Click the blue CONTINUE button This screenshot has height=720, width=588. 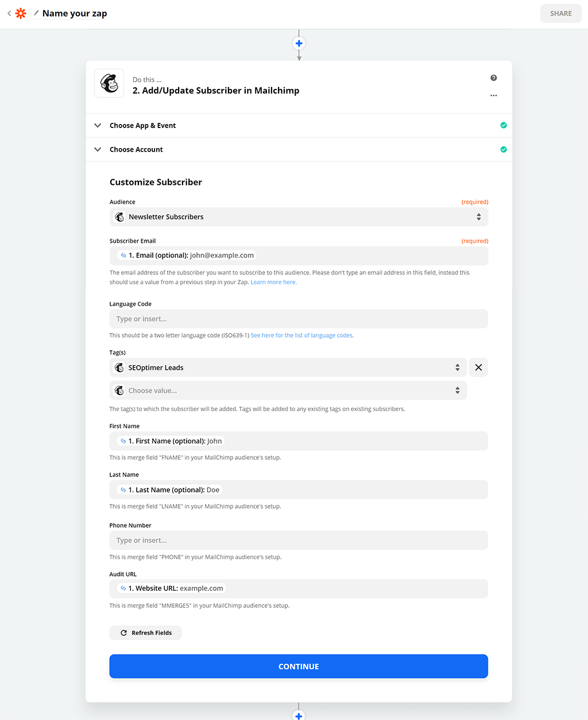tap(299, 666)
